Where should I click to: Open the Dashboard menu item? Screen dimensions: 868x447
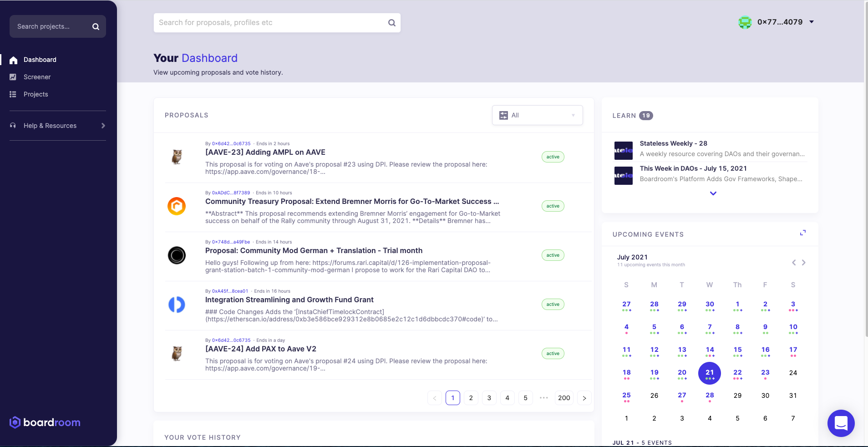40,60
